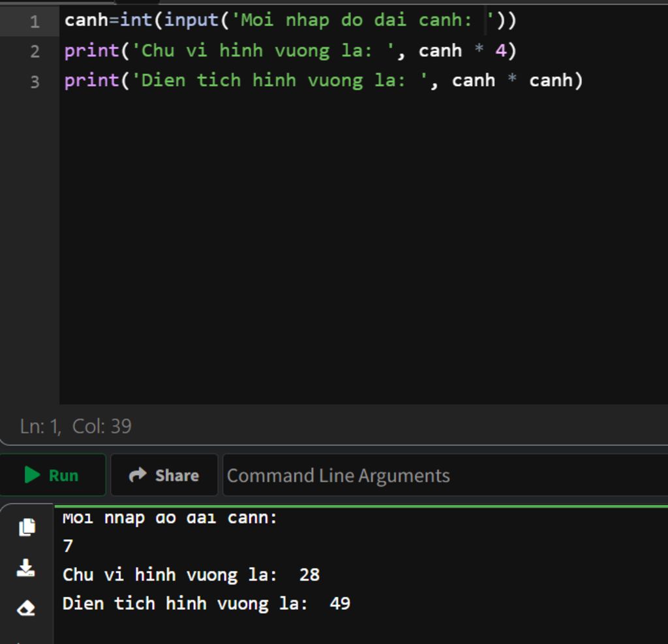Click the green play icon in Run
Image resolution: width=668 pixels, height=644 pixels.
(x=32, y=475)
